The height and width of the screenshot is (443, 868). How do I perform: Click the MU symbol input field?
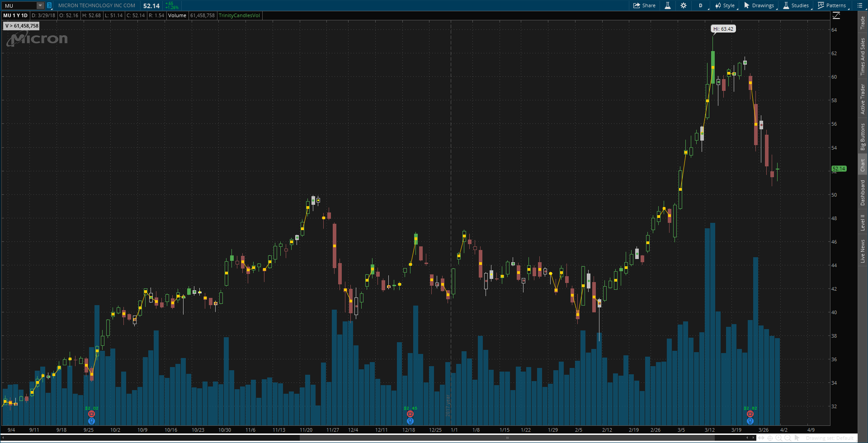click(x=19, y=6)
